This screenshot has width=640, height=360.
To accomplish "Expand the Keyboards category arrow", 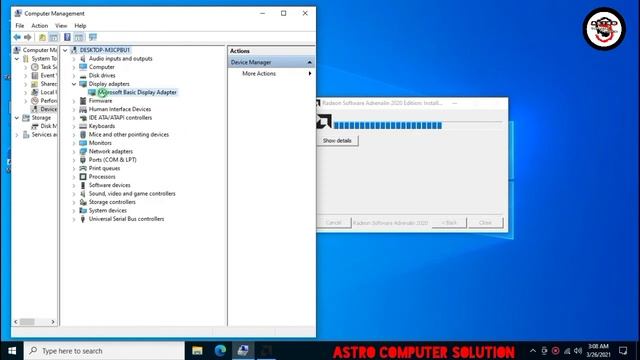I will pyautogui.click(x=74, y=126).
